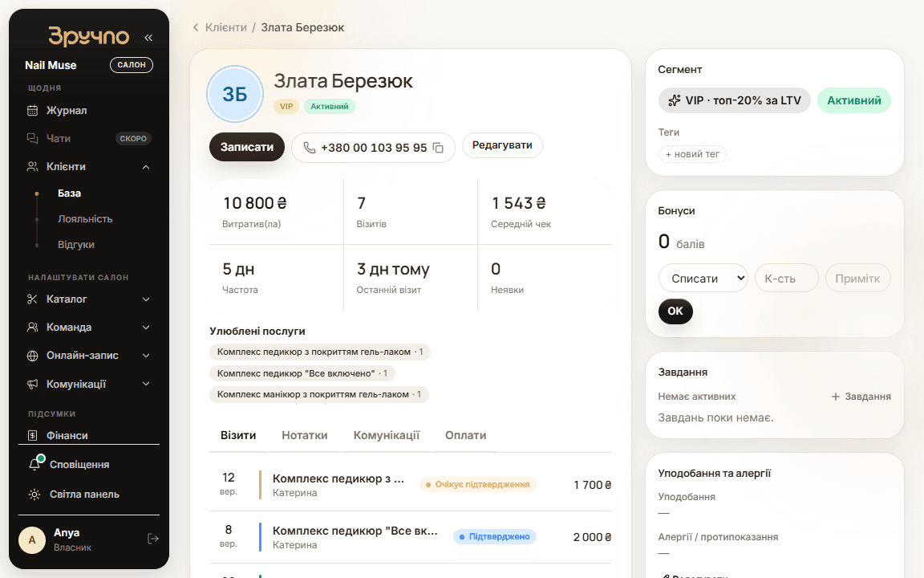Switch to the Візити tab

pos(238,435)
